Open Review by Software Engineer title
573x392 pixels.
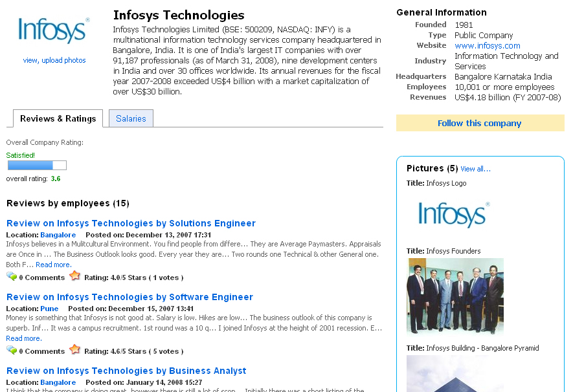(129, 297)
